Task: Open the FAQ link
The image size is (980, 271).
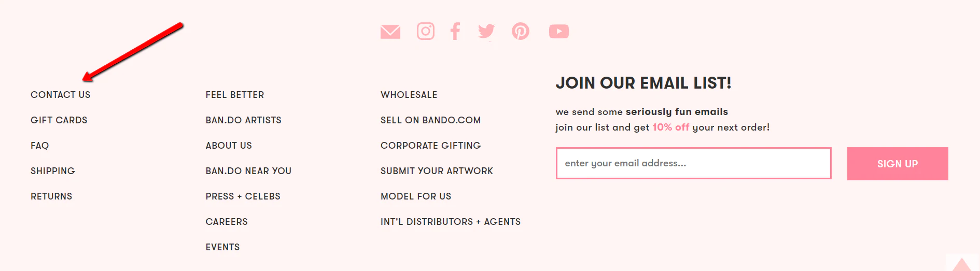Action: pyautogui.click(x=39, y=146)
